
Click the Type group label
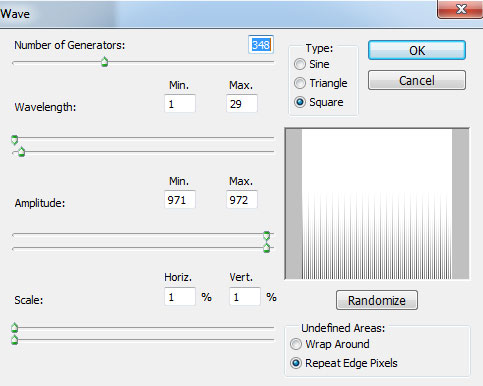(x=319, y=48)
